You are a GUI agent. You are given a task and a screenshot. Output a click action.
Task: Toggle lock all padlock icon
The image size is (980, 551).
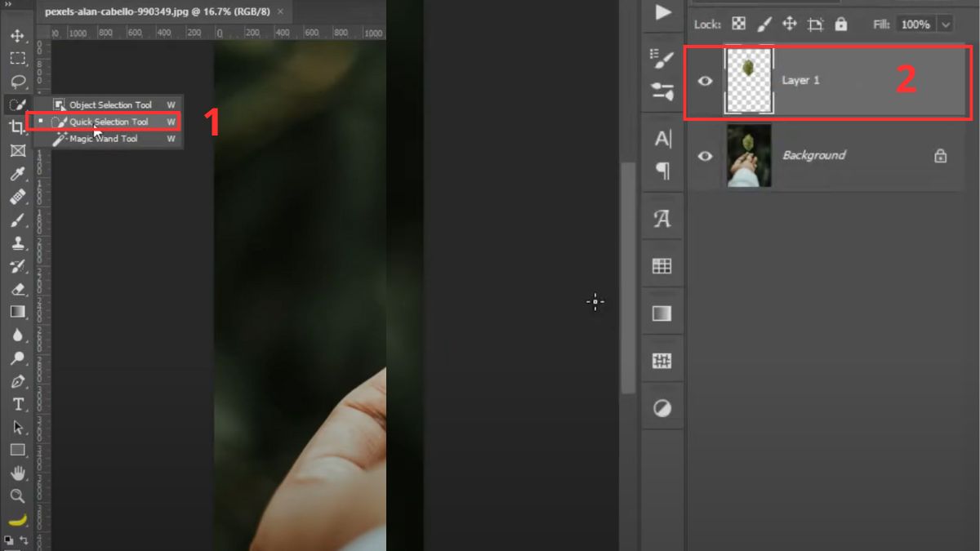point(841,24)
